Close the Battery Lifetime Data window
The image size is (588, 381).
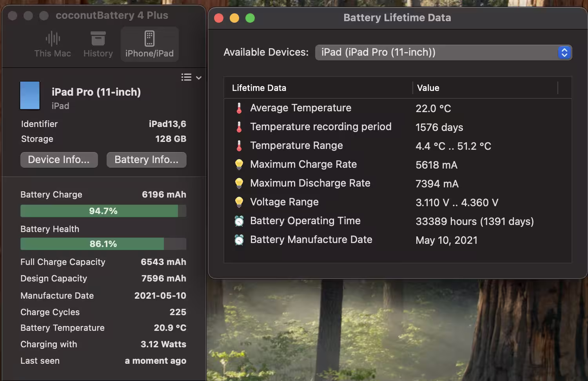(219, 18)
